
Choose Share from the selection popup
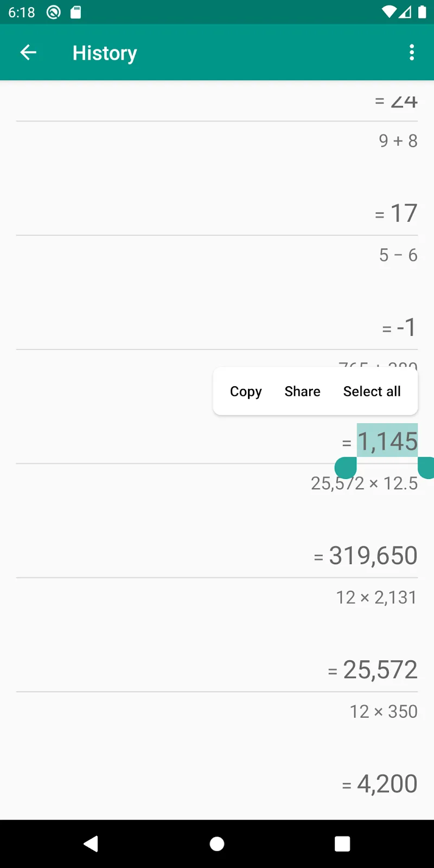[x=302, y=391]
